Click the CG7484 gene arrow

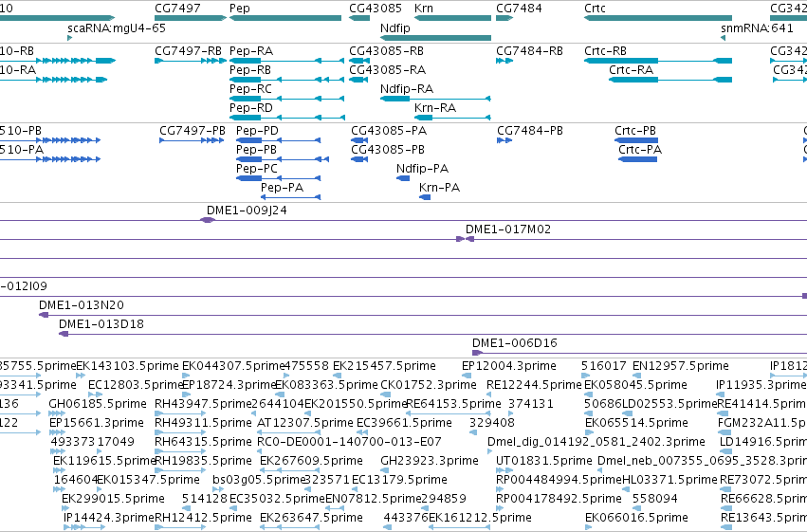pyautogui.click(x=504, y=18)
